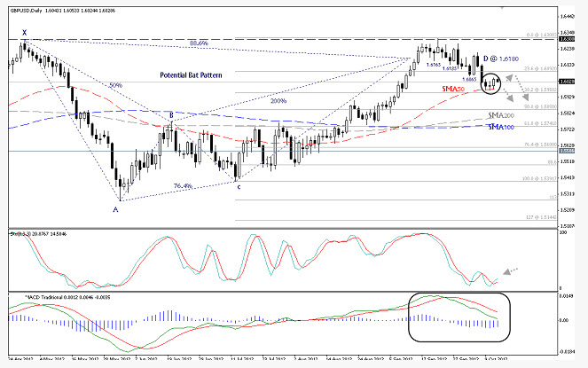Select the blue 'SMA100' label
Viewport: 588px width, 368px height.
[501, 127]
